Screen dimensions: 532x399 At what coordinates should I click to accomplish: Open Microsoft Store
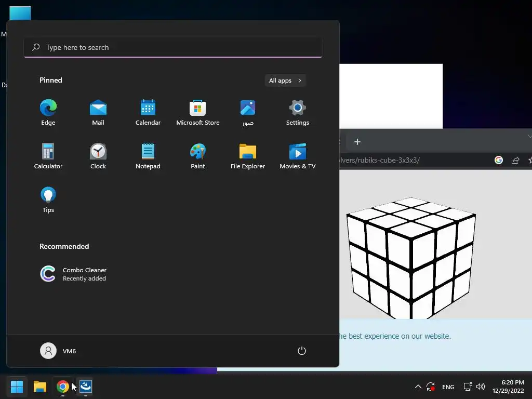tap(198, 113)
